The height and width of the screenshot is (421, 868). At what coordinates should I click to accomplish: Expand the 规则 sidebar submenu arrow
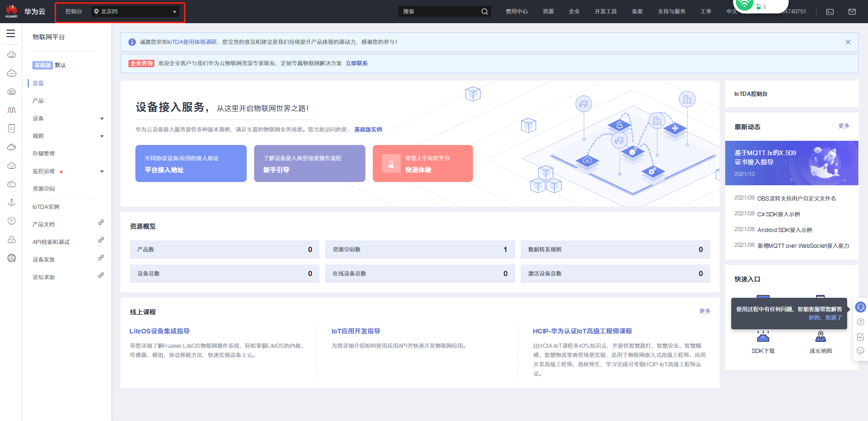pos(102,137)
